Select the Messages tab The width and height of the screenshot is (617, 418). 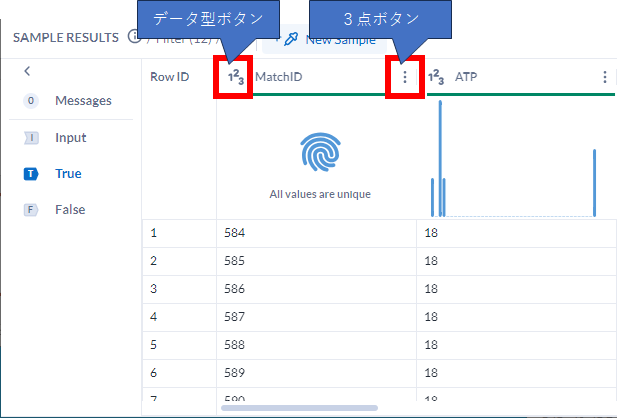click(83, 101)
